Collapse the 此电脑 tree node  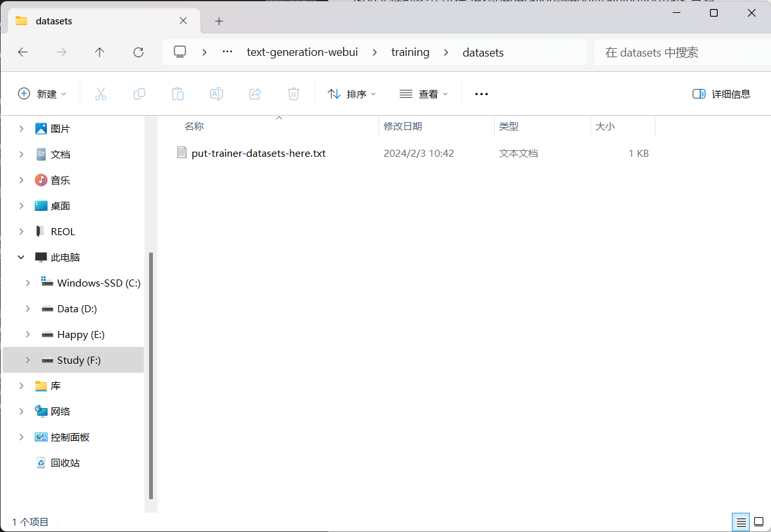click(21, 257)
